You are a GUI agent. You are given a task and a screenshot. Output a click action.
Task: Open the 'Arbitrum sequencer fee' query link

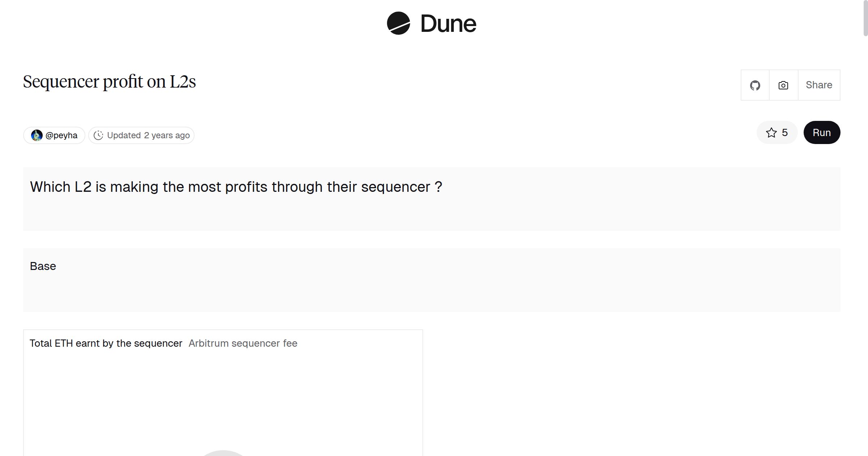[243, 343]
